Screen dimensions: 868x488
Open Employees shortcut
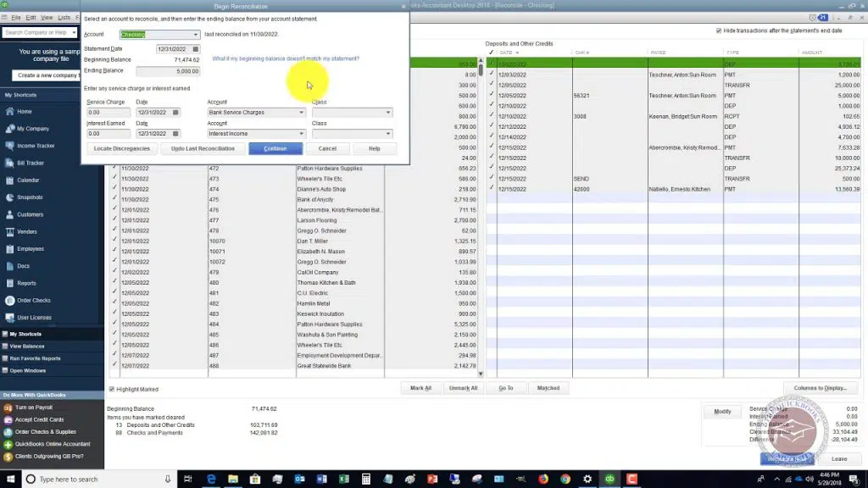(30, 248)
